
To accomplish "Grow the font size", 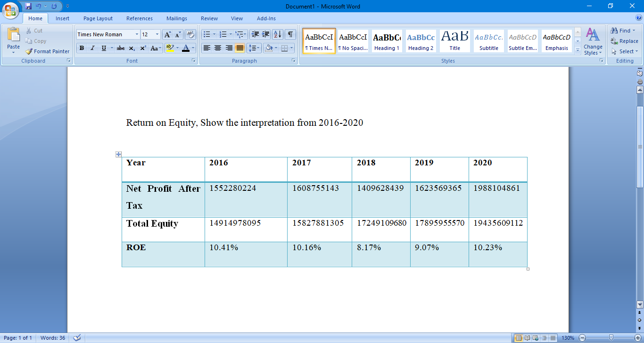I will 168,34.
